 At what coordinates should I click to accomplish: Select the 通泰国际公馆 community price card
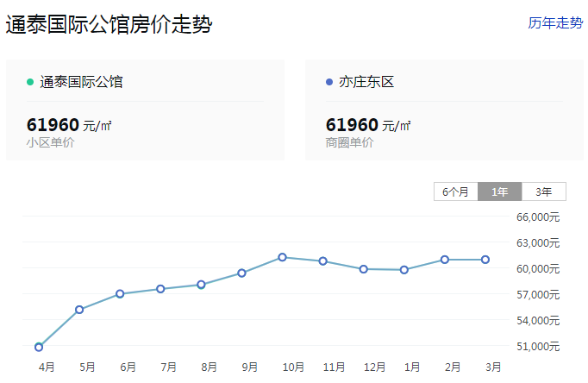coord(145,110)
